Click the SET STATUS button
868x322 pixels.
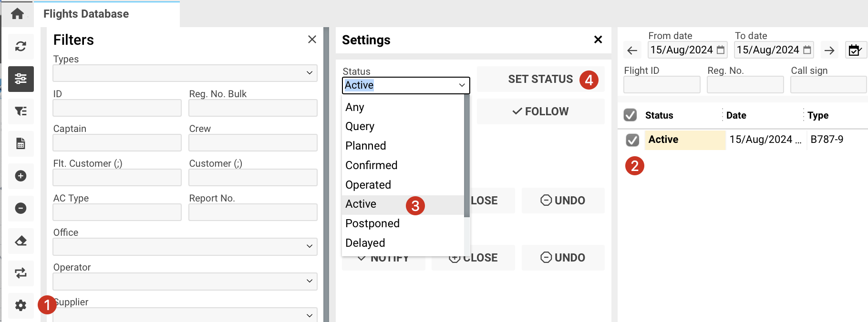[540, 79]
